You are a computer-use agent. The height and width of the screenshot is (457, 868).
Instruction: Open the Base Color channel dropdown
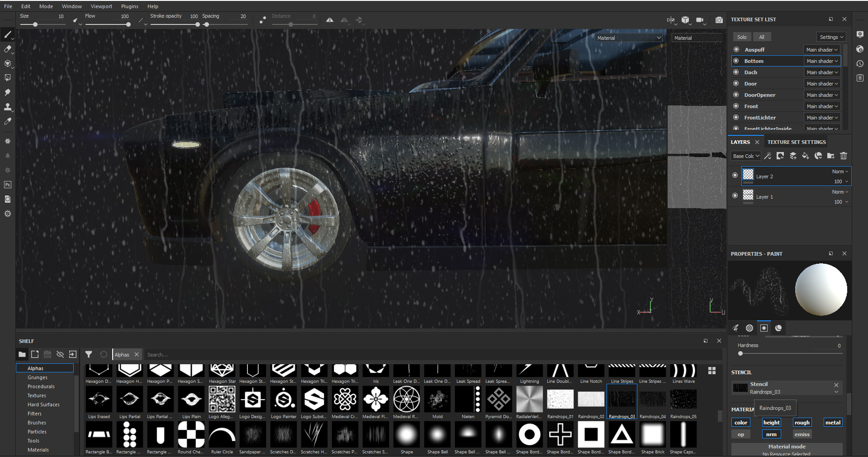(x=746, y=156)
